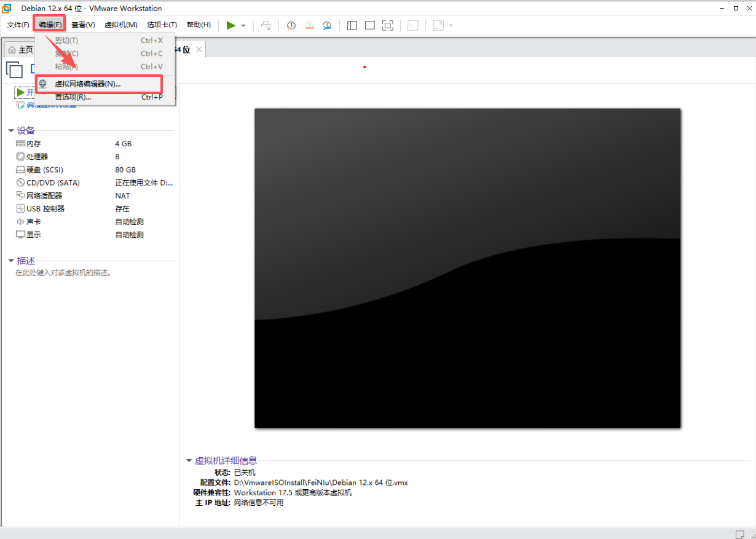Open the 虚拟机(M) menu
The height and width of the screenshot is (539, 756).
pos(121,25)
